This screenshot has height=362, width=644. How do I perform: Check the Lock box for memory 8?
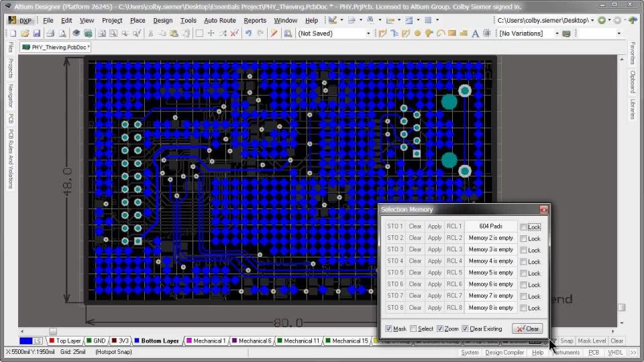tap(523, 308)
